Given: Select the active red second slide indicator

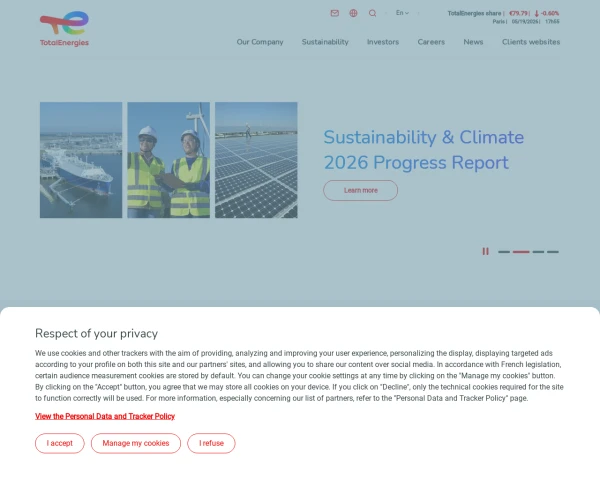Looking at the screenshot, I should pyautogui.click(x=521, y=252).
